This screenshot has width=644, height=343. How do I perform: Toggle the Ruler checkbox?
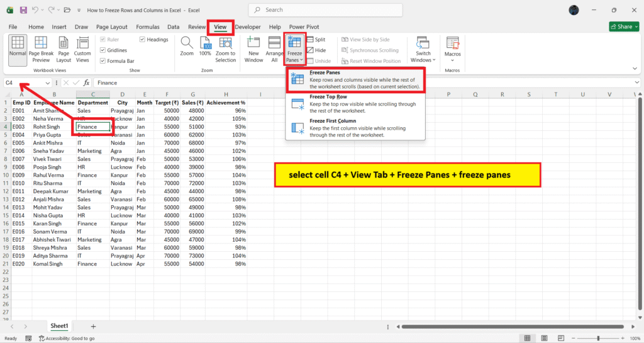coord(103,40)
